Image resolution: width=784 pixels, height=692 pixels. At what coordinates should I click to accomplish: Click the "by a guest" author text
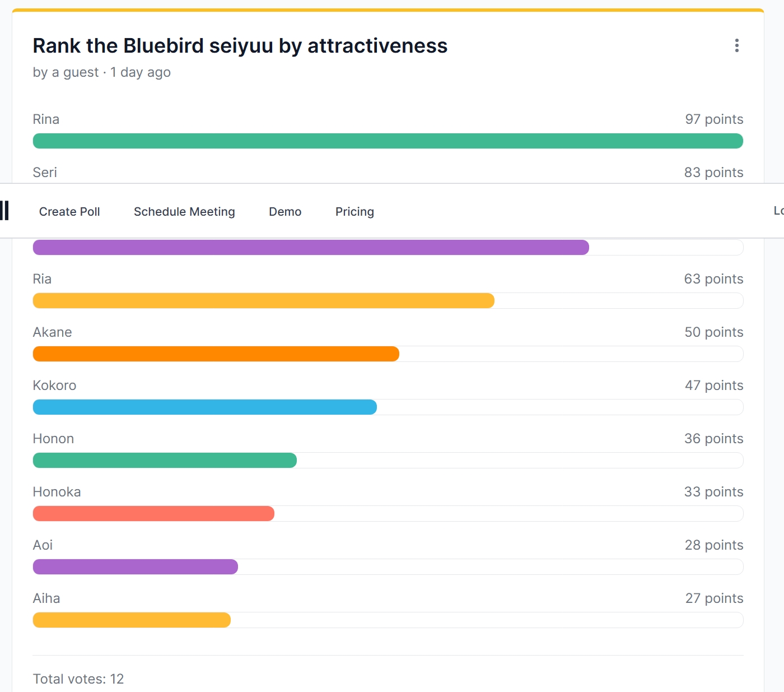coord(66,72)
